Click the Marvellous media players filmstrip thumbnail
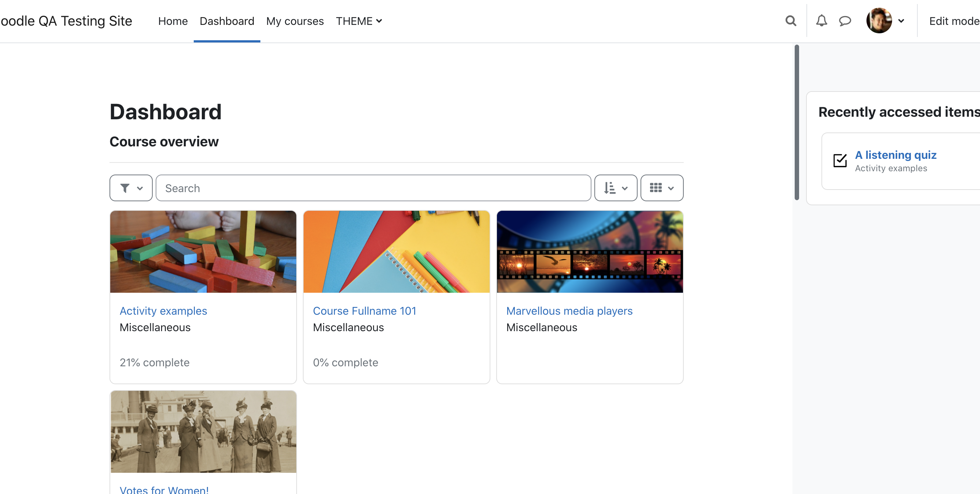The width and height of the screenshot is (980, 494). tap(590, 251)
